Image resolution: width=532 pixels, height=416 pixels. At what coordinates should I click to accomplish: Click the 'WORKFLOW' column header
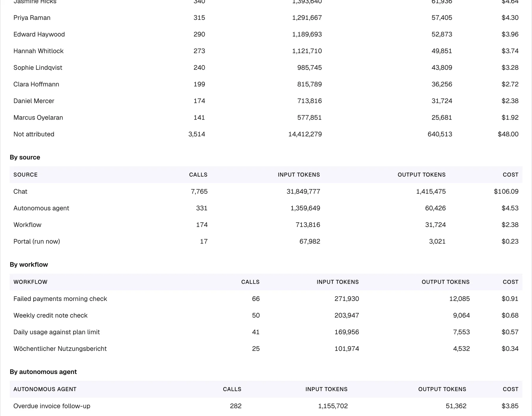(30, 282)
